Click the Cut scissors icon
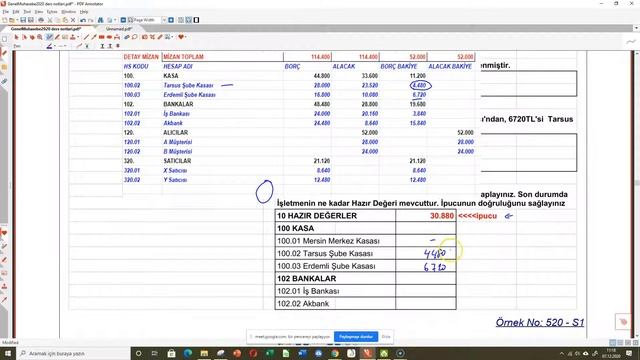The width and height of the screenshot is (640, 360). point(50,20)
